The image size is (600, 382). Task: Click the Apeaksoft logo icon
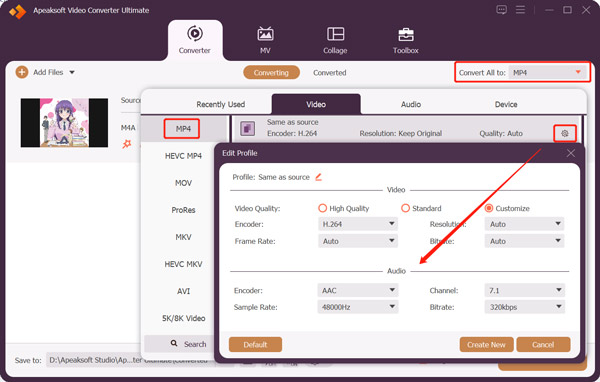pos(18,11)
